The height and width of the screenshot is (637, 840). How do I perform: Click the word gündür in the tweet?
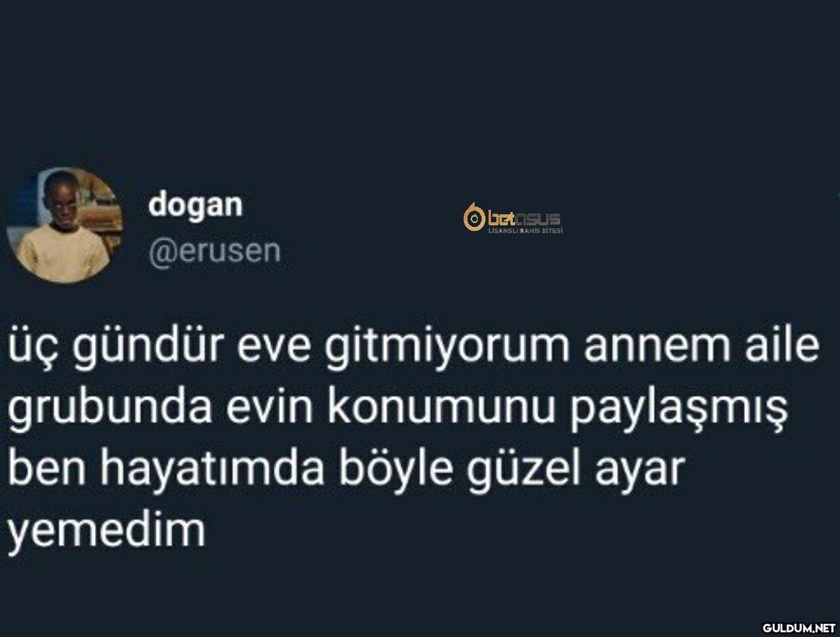coord(148,348)
